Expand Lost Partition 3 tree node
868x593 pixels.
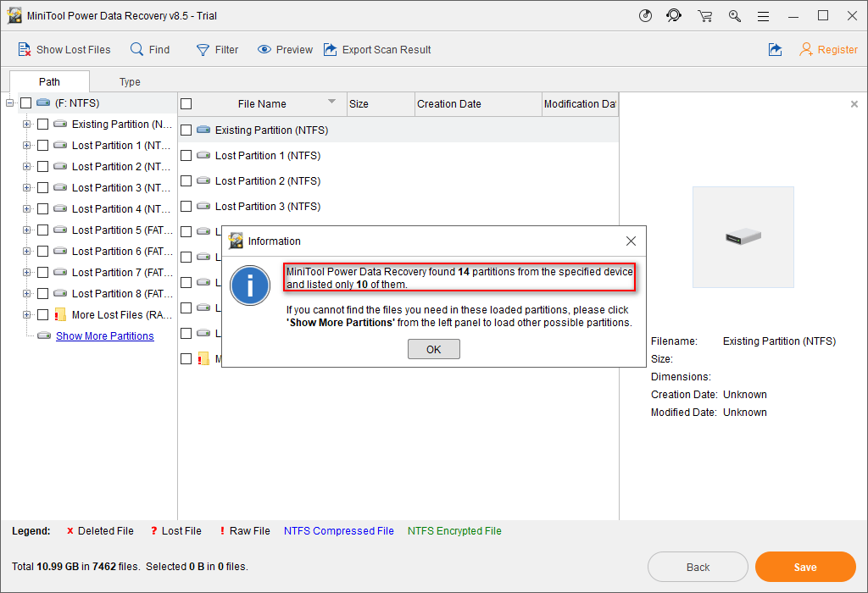[x=26, y=187]
